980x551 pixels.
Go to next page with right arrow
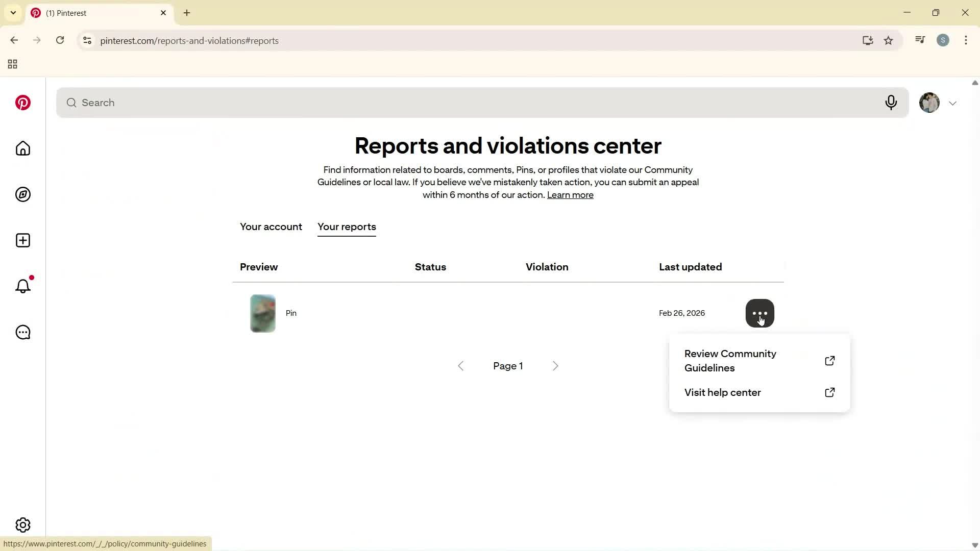click(555, 365)
